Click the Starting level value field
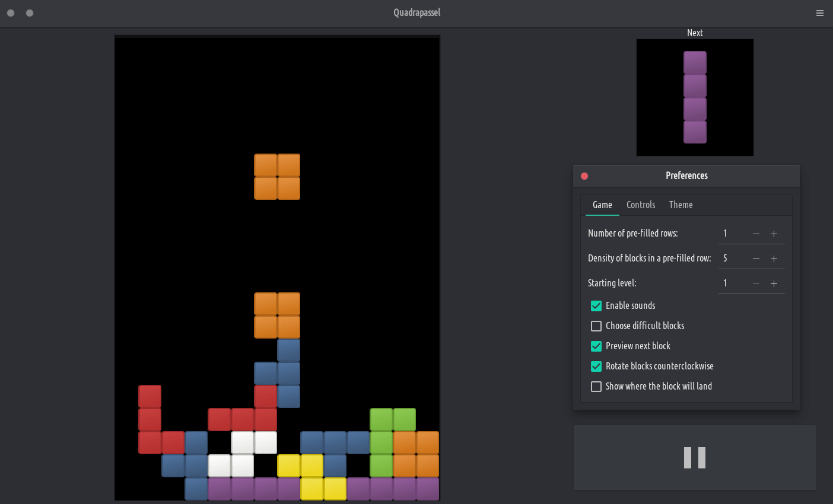The image size is (833, 504). [x=732, y=283]
